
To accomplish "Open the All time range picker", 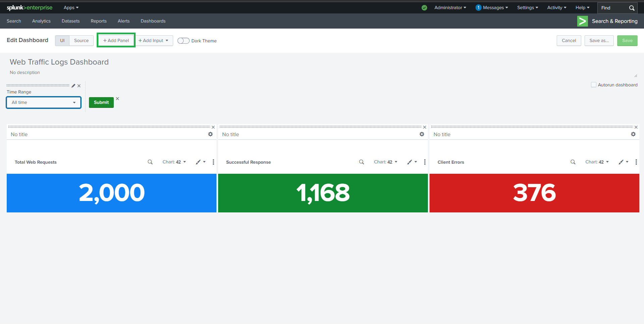I will pos(44,103).
